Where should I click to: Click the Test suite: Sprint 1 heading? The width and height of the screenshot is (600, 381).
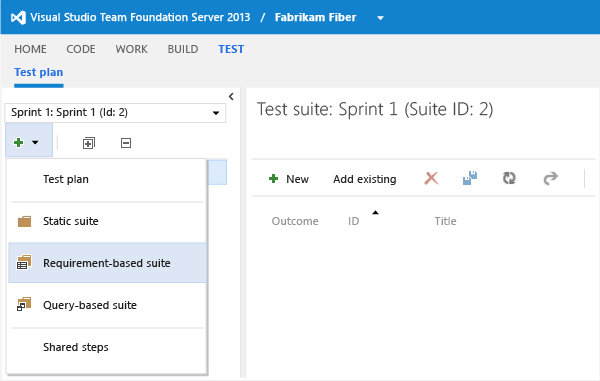(375, 109)
